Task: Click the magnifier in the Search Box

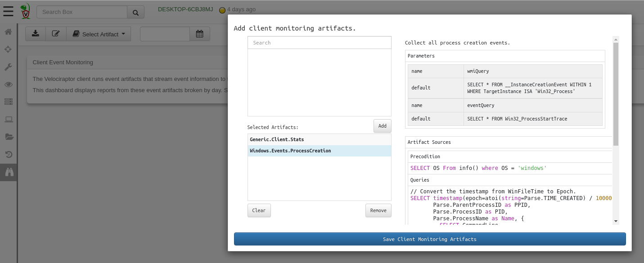Action: click(x=135, y=12)
